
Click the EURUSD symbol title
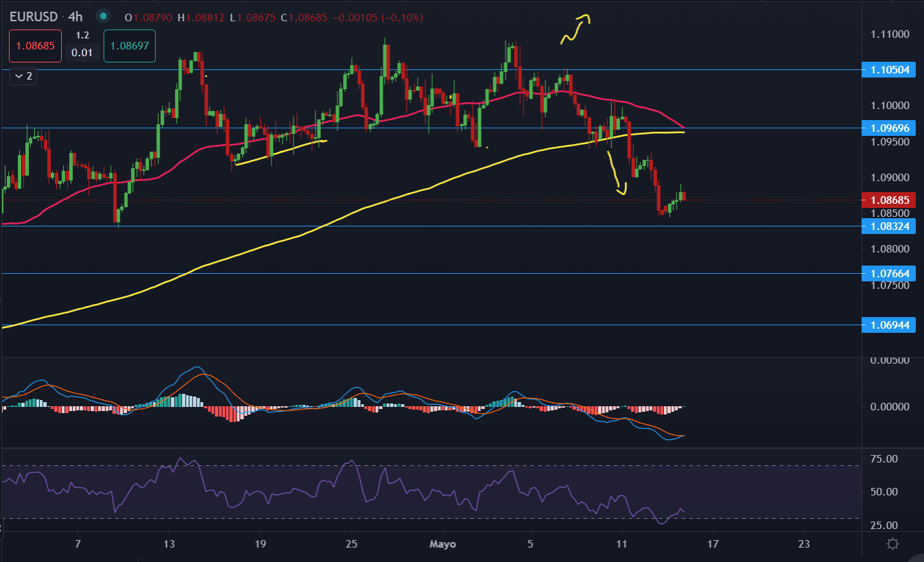pyautogui.click(x=32, y=16)
